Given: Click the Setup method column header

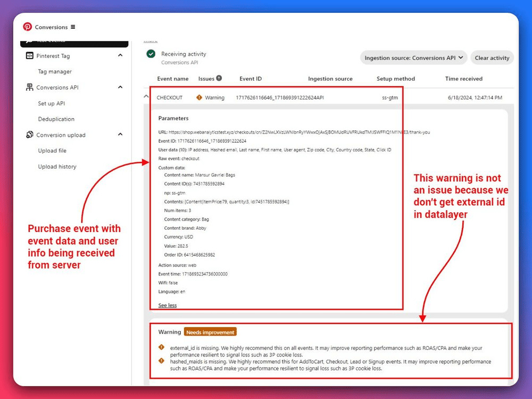Looking at the screenshot, I should click(396, 79).
